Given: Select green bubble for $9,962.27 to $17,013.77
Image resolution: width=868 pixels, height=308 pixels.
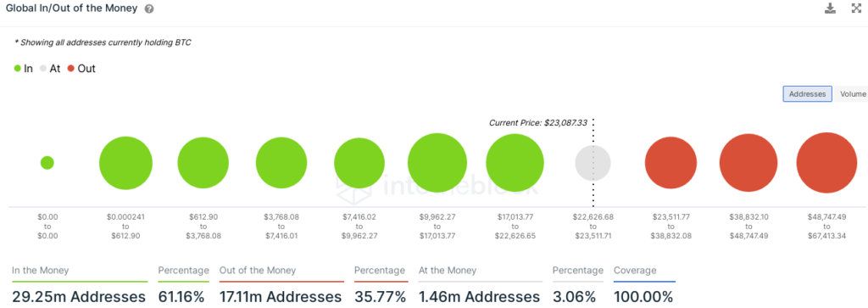Looking at the screenshot, I should tap(437, 163).
